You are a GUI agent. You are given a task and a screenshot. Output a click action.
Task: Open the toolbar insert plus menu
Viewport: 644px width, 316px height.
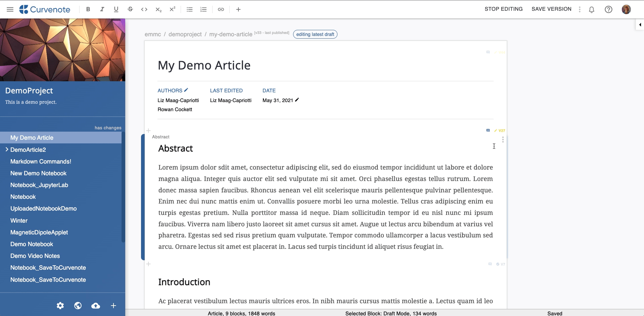(x=238, y=9)
